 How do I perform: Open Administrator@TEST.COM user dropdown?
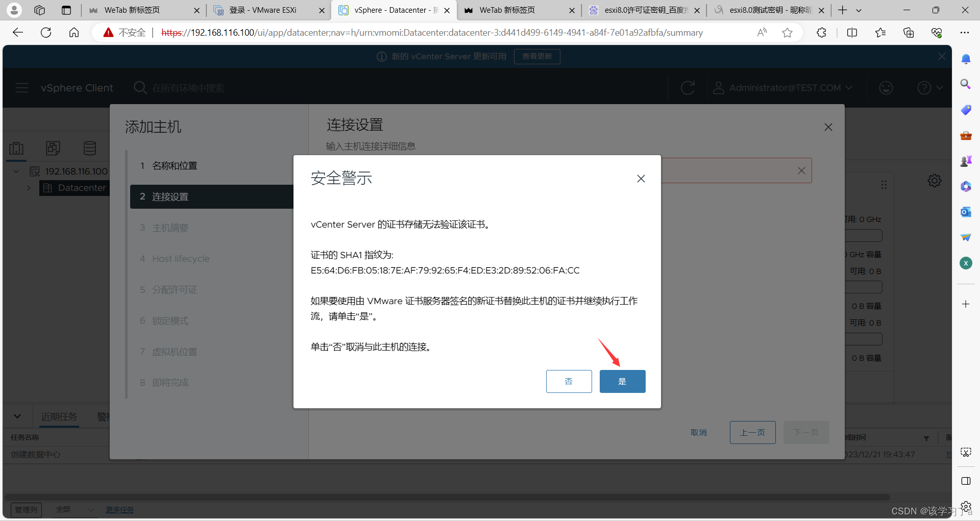click(x=782, y=88)
